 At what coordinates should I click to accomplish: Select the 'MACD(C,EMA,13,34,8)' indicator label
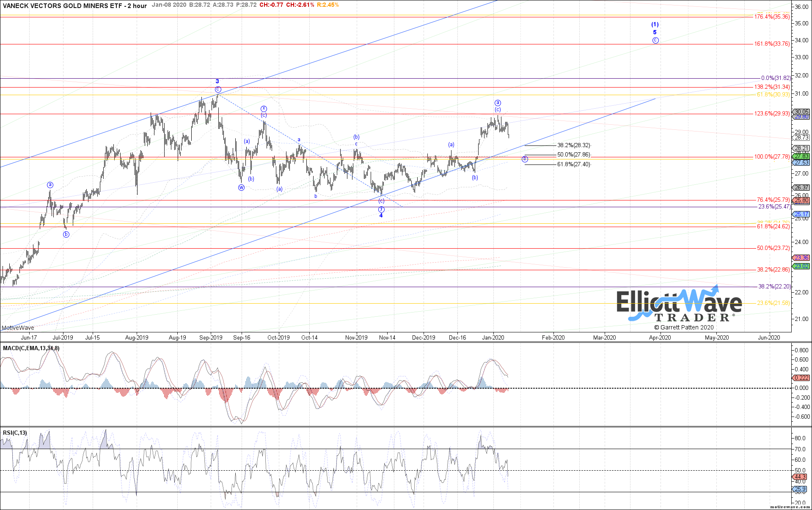(31, 348)
